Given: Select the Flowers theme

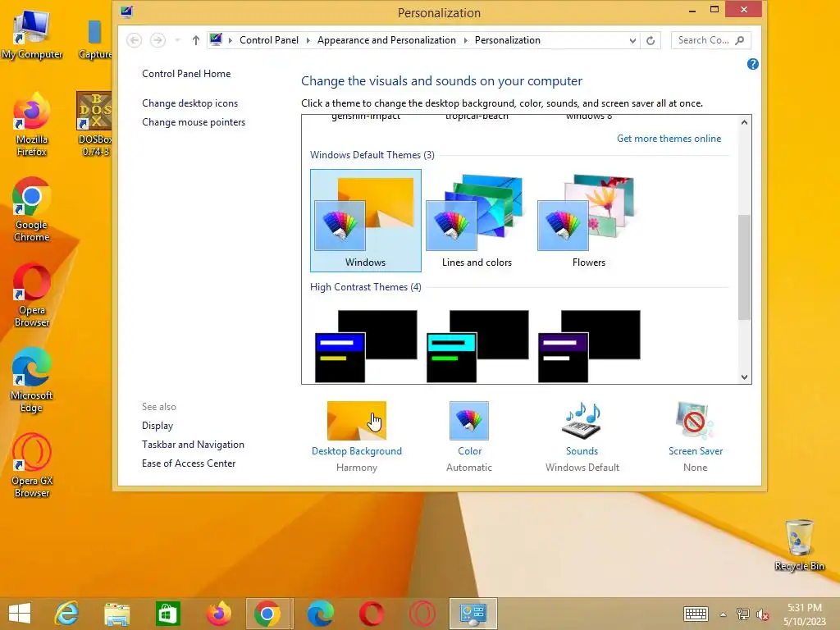Looking at the screenshot, I should click(x=588, y=221).
